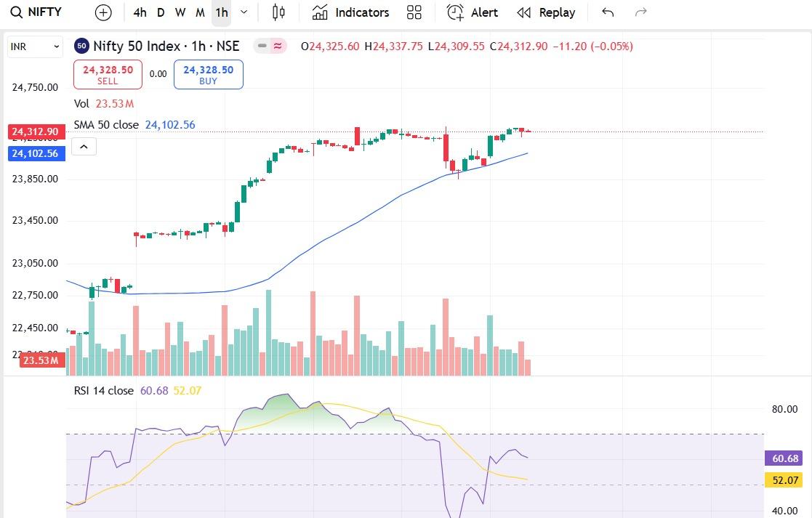Image resolution: width=812 pixels, height=518 pixels.
Task: Click the Nifty 50 Index title
Action: coord(166,46)
